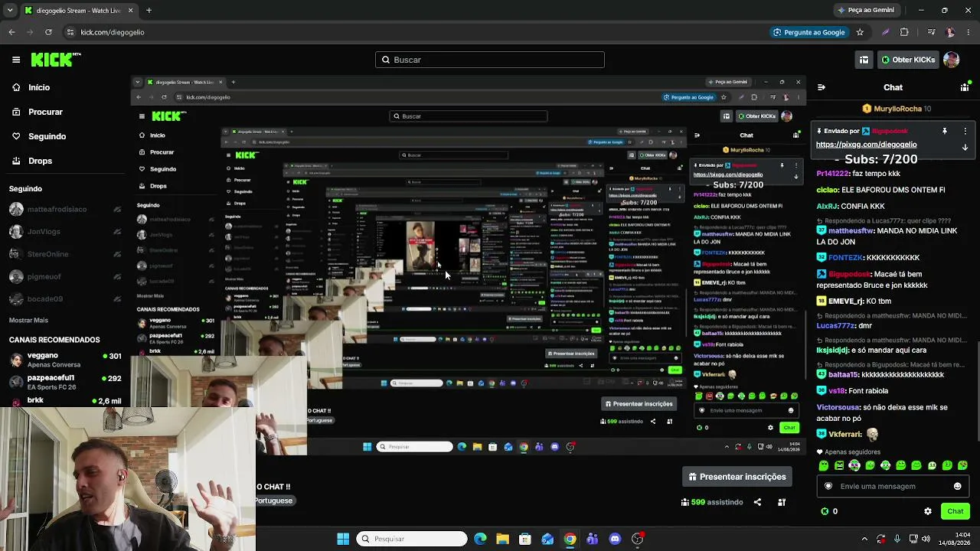Expand followed channels with Mostrar Mais

click(28, 320)
